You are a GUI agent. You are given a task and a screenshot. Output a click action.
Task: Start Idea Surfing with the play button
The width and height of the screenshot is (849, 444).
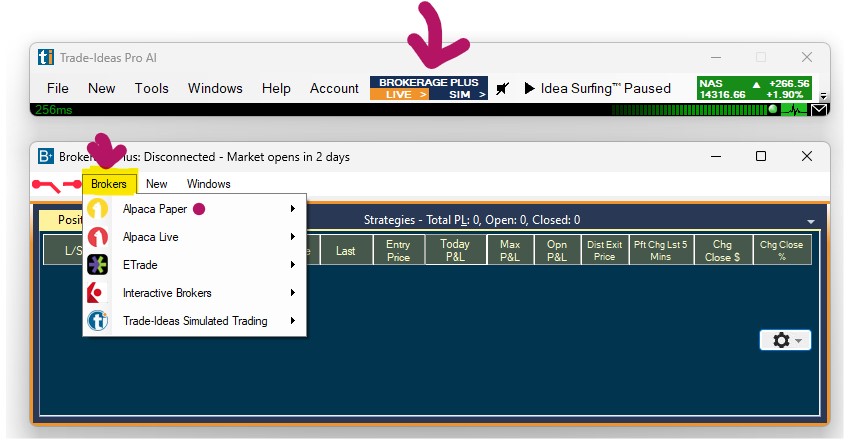click(x=530, y=88)
